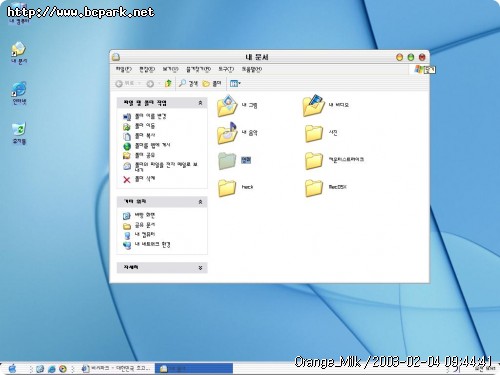500x375 pixels.
Task: Select the 내 음악 music folder icon
Action: (x=227, y=133)
